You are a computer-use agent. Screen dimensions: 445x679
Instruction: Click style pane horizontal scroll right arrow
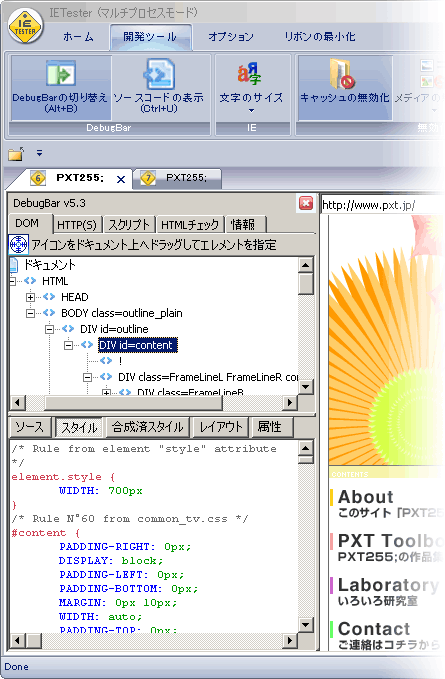tap(289, 640)
